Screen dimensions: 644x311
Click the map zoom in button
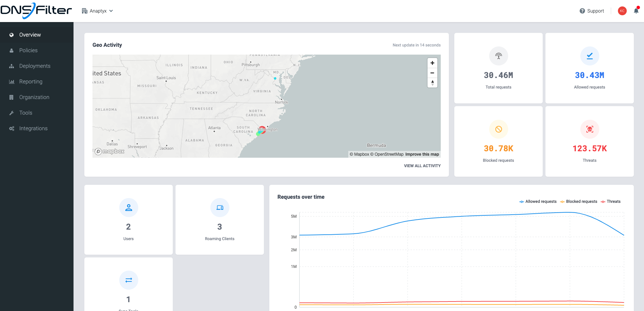point(432,62)
